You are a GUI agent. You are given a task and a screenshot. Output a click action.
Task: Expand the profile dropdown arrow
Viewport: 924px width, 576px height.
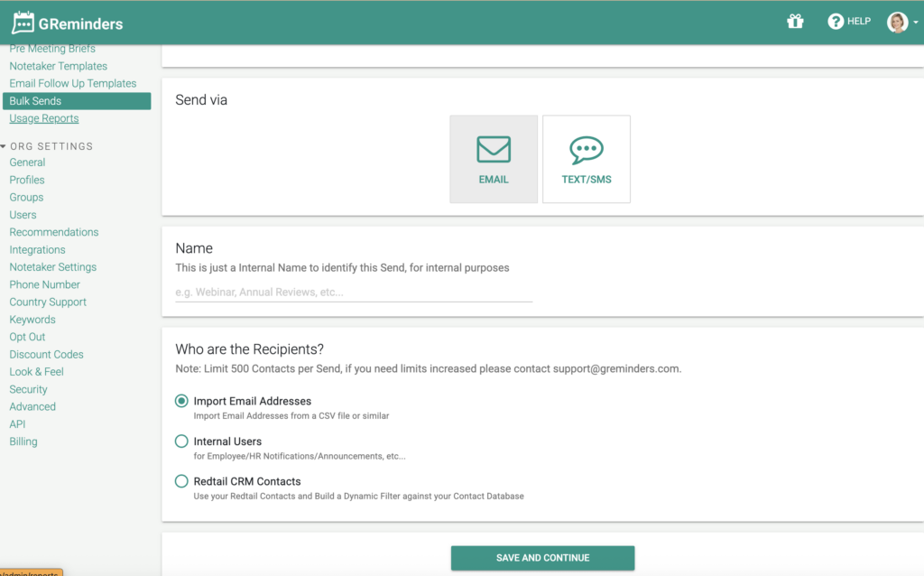(x=917, y=22)
